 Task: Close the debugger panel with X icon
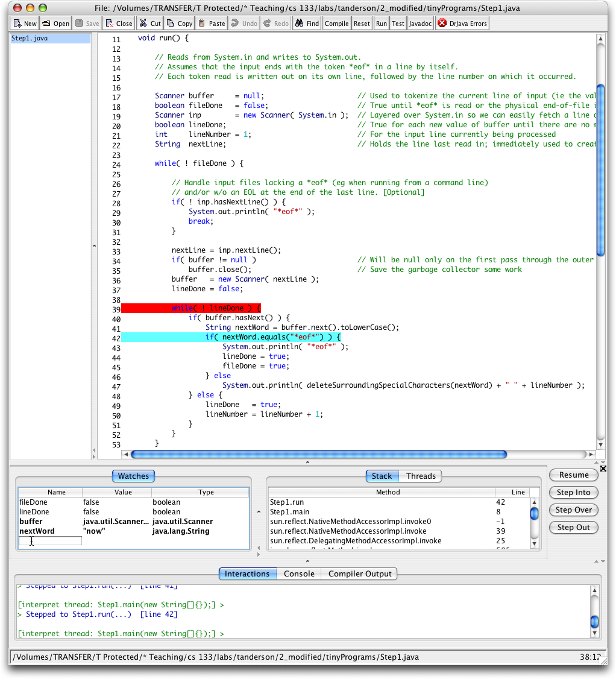pos(603,469)
